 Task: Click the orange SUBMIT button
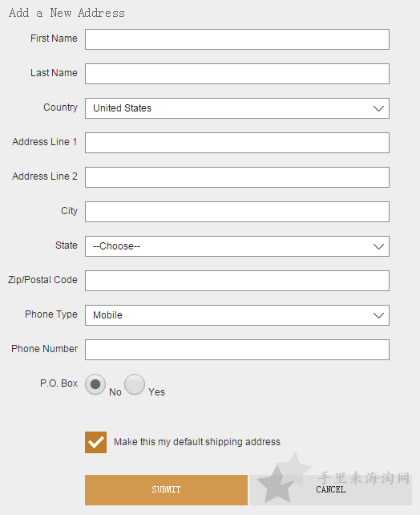tap(166, 489)
